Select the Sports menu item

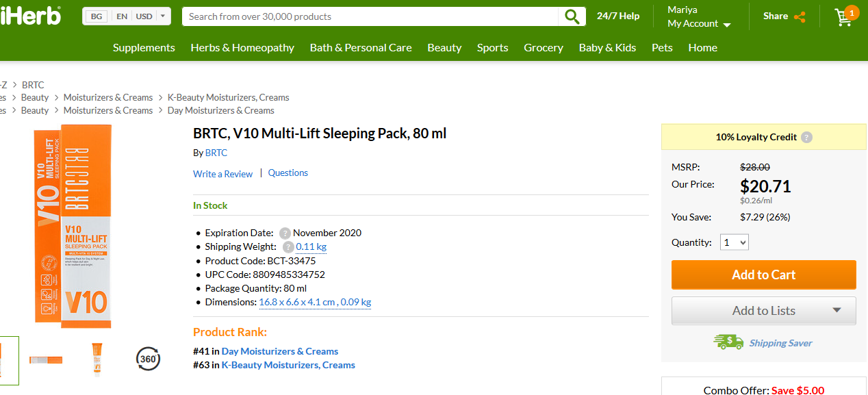[x=492, y=48]
